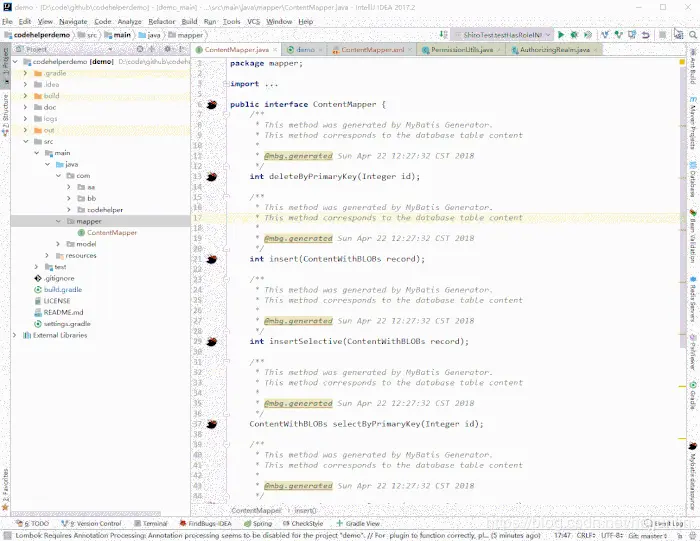Click the MyBatis bird gutter icon beside deleteByPrimaryKey

point(212,177)
